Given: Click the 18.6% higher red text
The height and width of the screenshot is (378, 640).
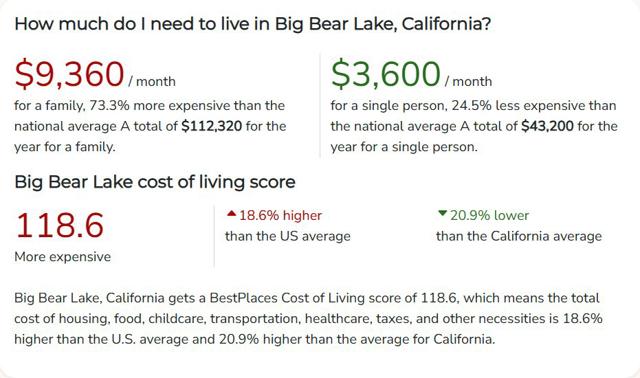Looking at the screenshot, I should [x=280, y=215].
